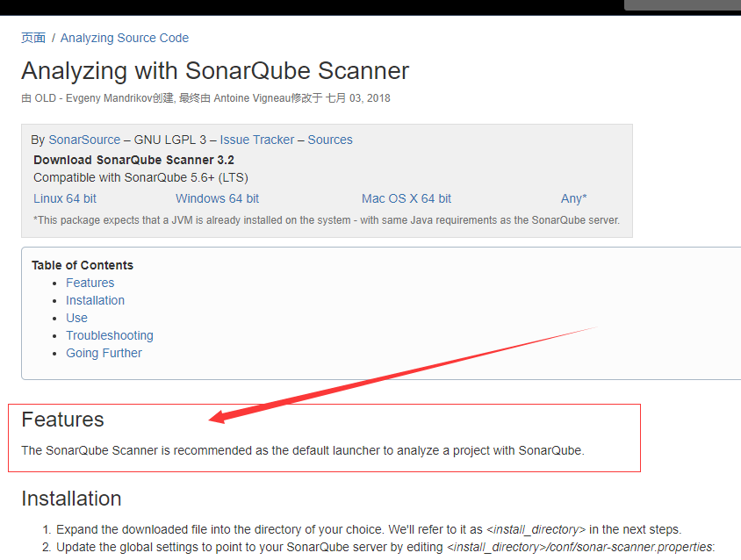The height and width of the screenshot is (560, 741).
Task: Open the Going Further link
Action: 104,353
